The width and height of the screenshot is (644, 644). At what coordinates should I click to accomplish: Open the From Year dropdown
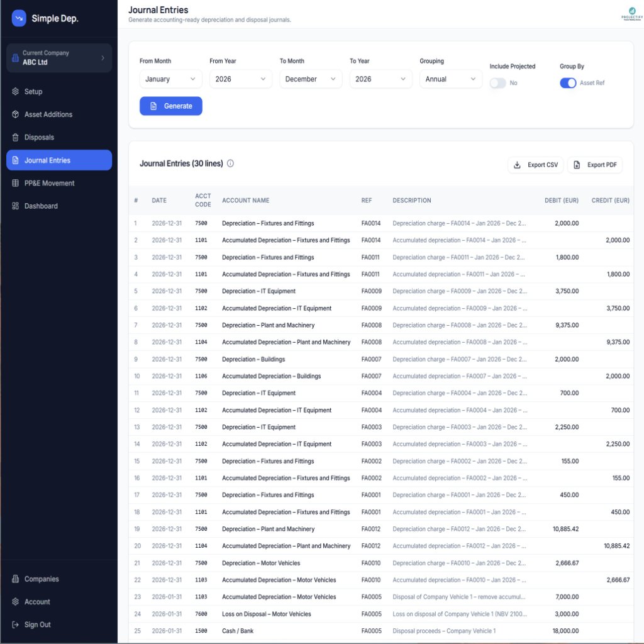[241, 79]
